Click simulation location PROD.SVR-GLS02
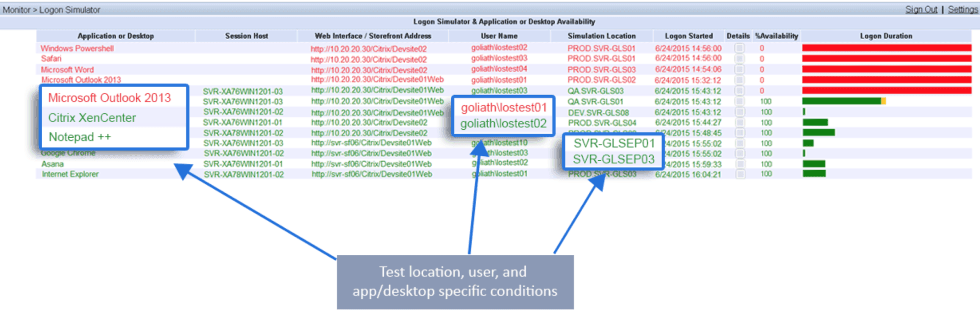 pyautogui.click(x=602, y=80)
